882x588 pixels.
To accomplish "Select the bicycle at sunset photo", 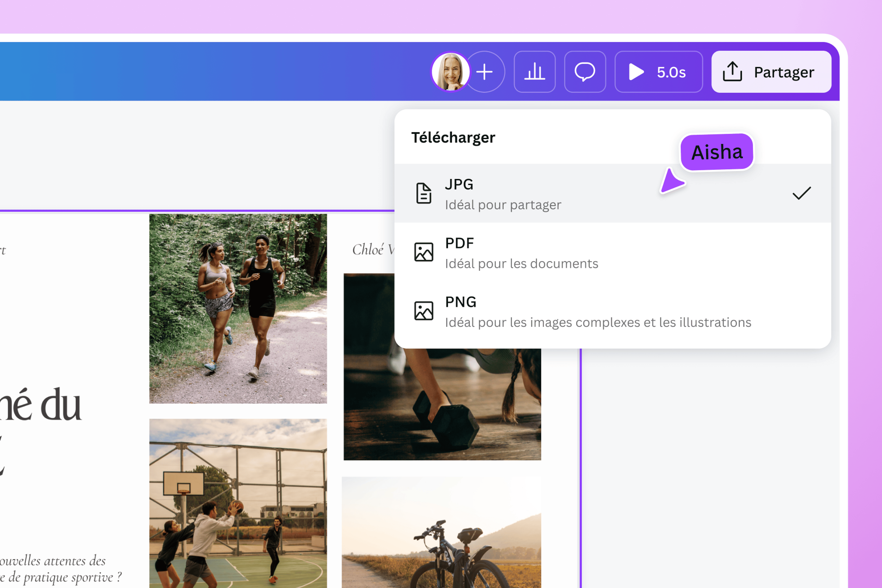I will (x=441, y=532).
